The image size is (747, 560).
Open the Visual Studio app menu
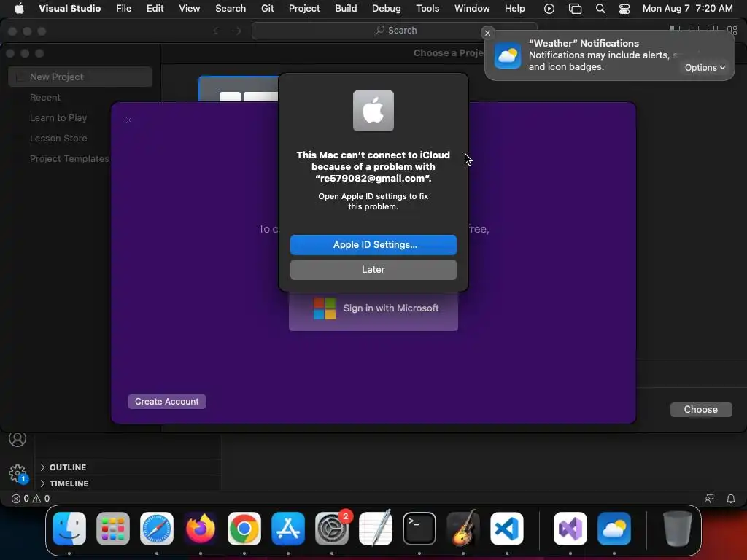pos(69,8)
